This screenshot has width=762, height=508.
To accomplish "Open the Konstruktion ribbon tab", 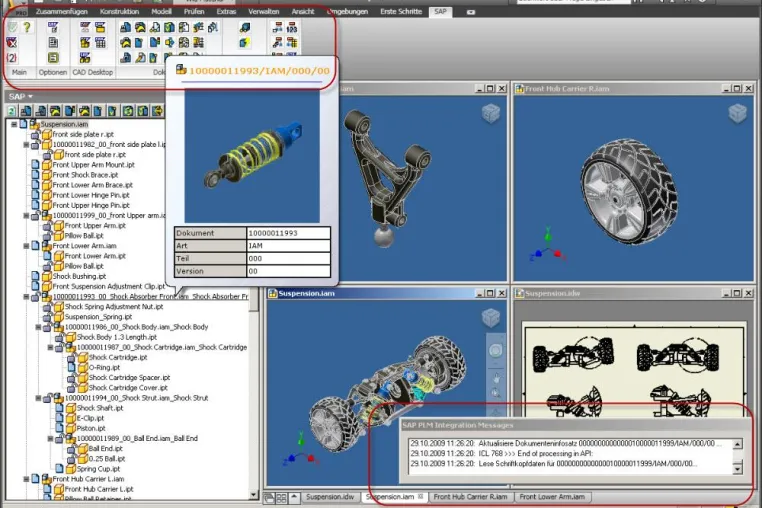I will (119, 11).
